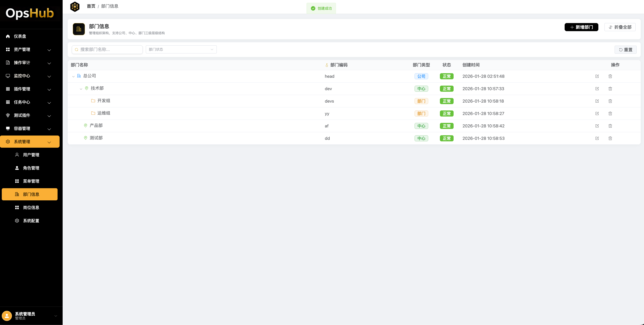Image resolution: width=644 pixels, height=325 pixels.
Task: Click trash icon for 运维组 row
Action: coord(610,113)
